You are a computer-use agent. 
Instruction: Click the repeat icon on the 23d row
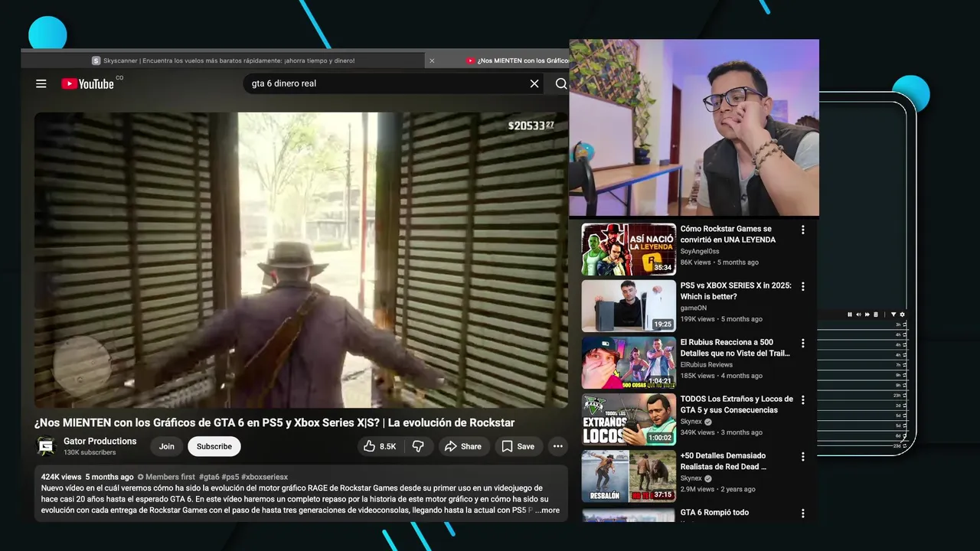905,445
